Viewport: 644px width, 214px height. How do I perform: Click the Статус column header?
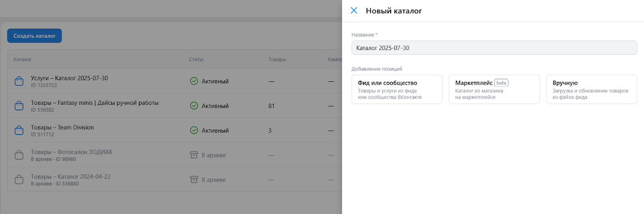(x=196, y=59)
